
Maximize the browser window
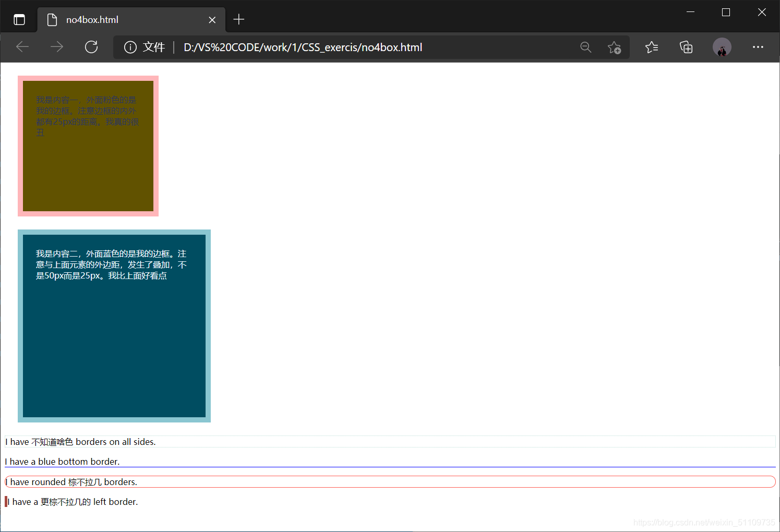point(726,12)
